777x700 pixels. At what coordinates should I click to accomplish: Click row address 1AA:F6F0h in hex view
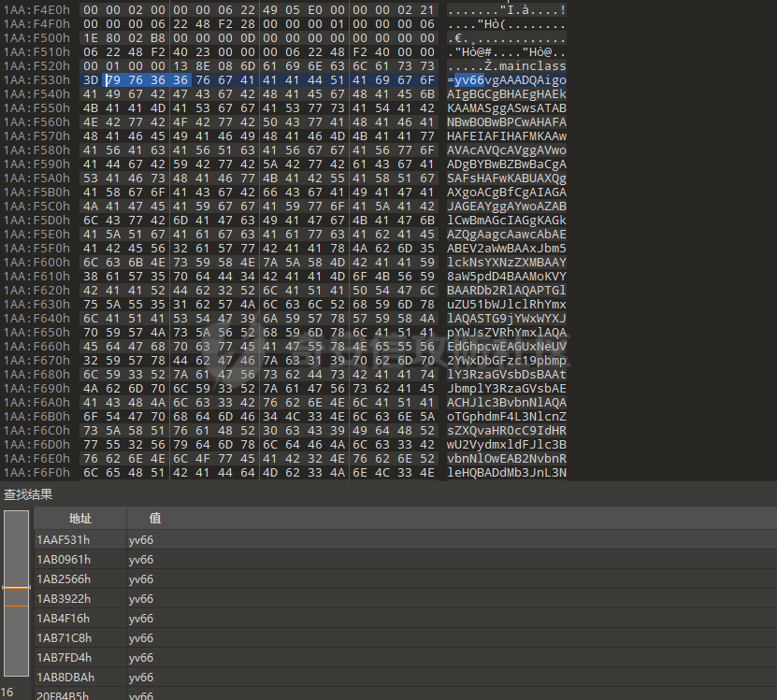[x=36, y=473]
